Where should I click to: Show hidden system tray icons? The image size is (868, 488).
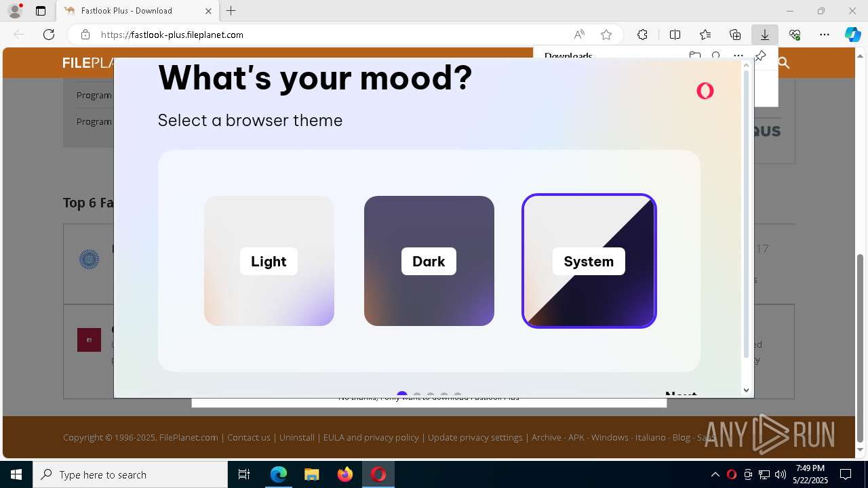(715, 474)
